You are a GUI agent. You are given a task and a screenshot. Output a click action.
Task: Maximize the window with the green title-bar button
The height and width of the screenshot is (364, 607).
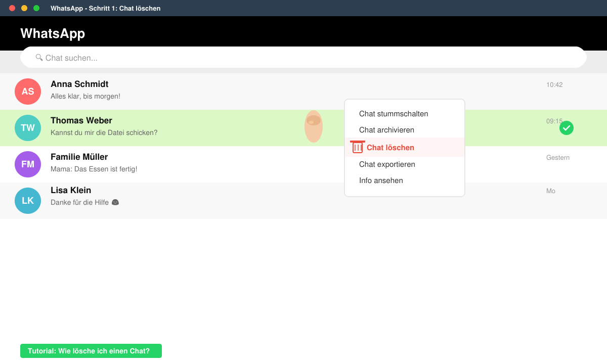tap(36, 8)
